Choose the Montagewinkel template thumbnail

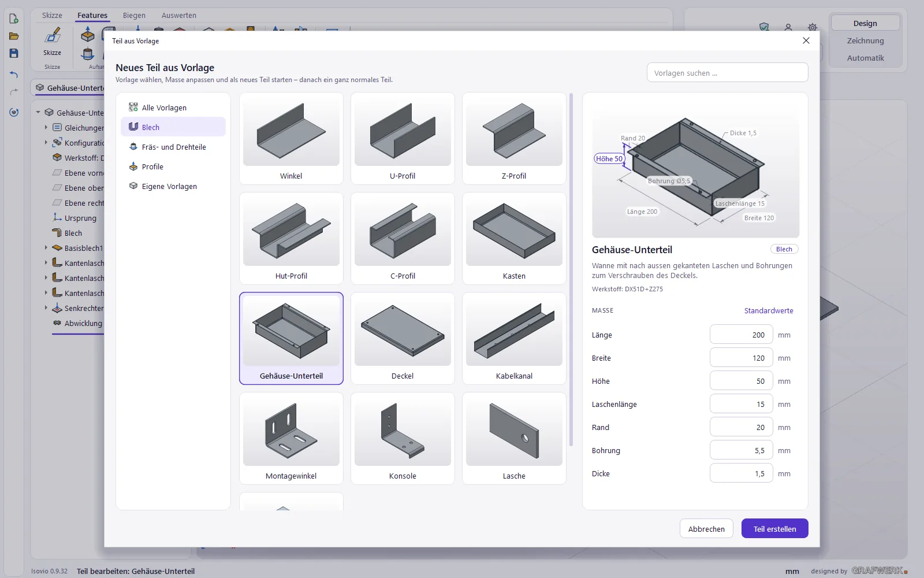(291, 438)
